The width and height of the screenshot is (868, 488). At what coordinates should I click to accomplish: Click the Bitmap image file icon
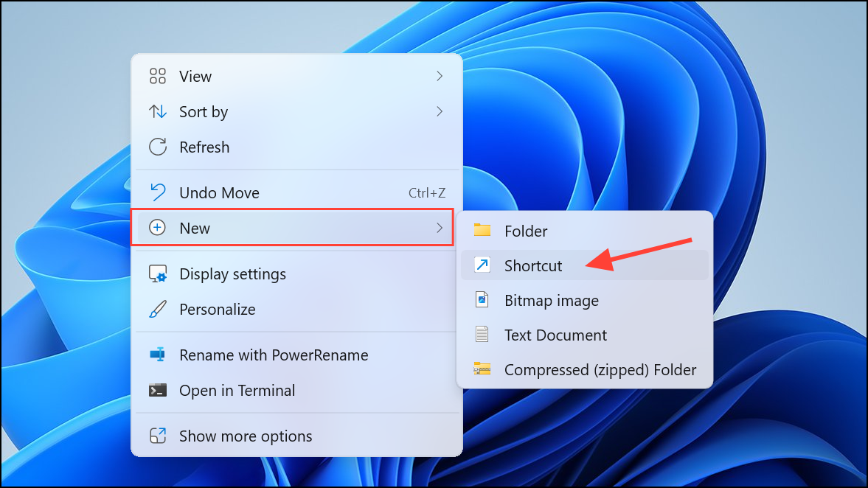[x=483, y=300]
